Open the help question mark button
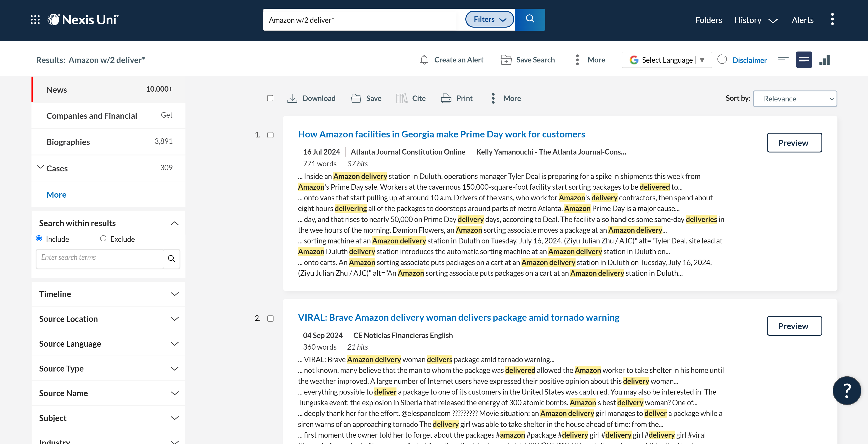868x444 pixels. tap(847, 390)
